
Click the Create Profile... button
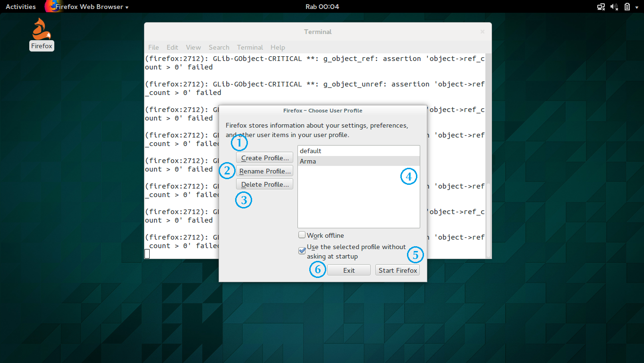point(265,158)
